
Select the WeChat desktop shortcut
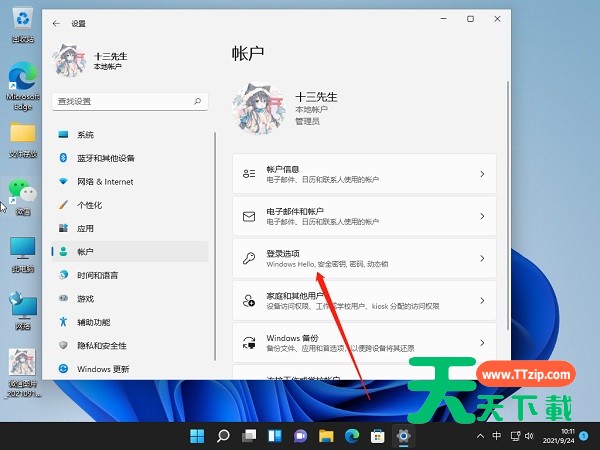23,197
